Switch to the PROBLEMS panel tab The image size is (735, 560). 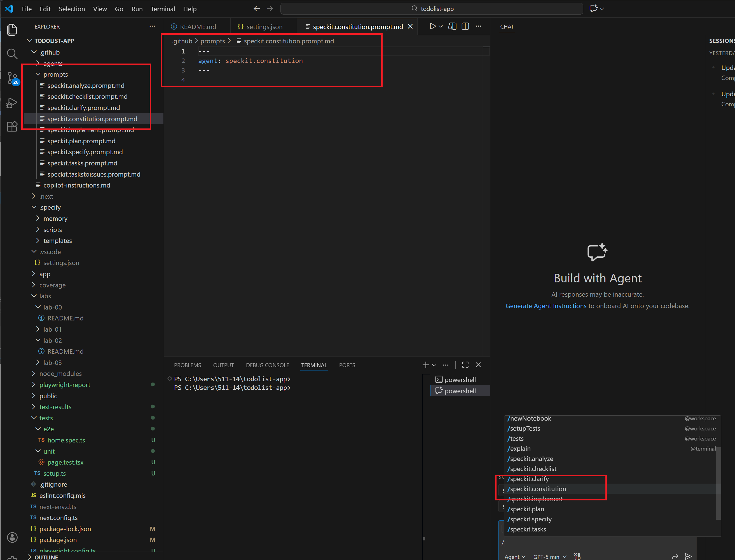pyautogui.click(x=187, y=365)
